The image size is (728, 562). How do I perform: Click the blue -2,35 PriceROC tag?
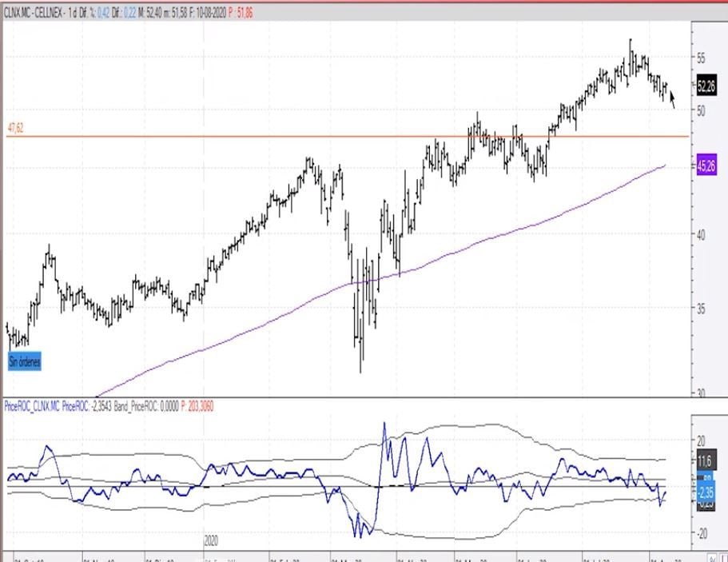[706, 492]
